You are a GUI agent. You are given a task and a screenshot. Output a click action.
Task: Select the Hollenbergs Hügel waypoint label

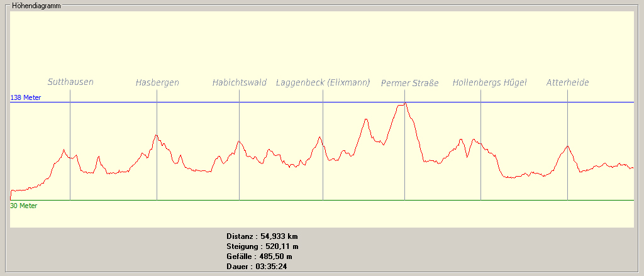(x=489, y=82)
